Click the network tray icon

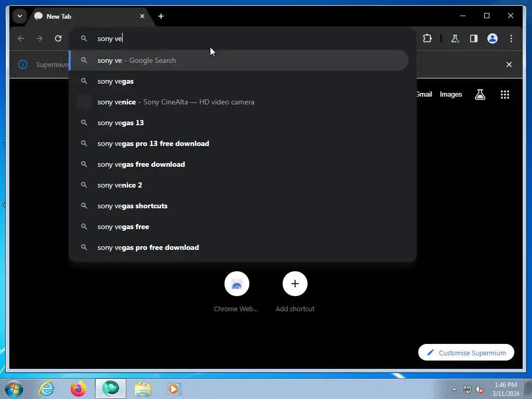pyautogui.click(x=467, y=389)
